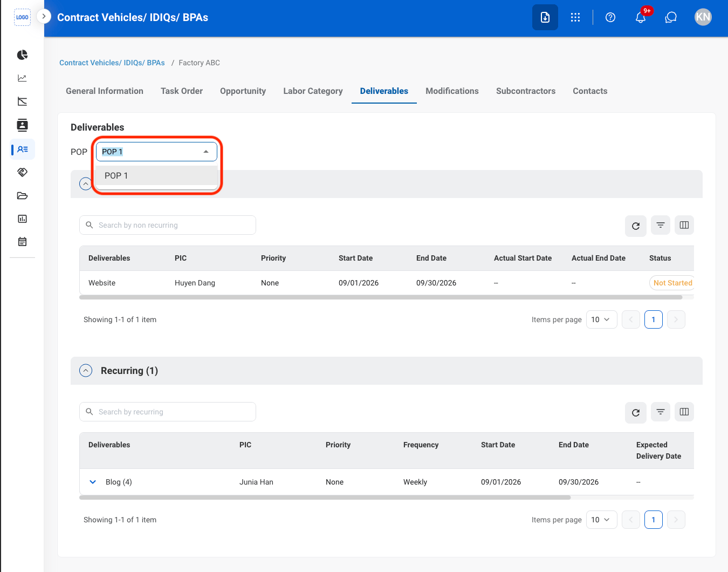Click the handshake sidebar icon
This screenshot has width=728, height=572.
pos(22,172)
